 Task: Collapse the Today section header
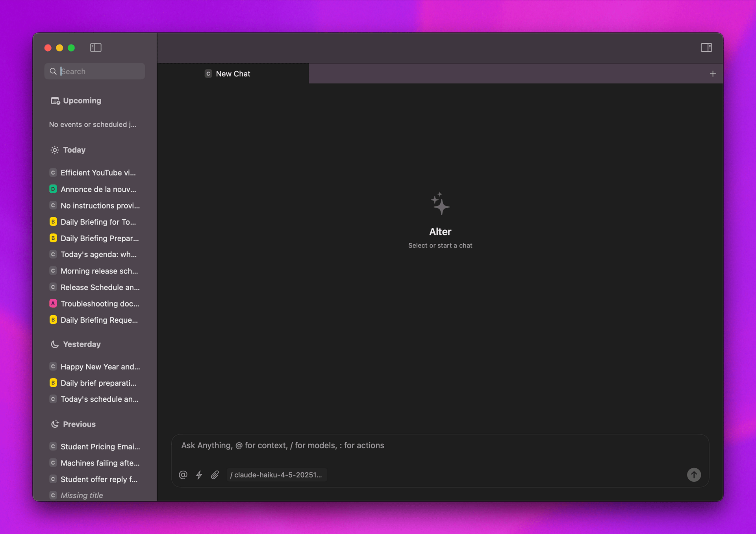coord(74,150)
